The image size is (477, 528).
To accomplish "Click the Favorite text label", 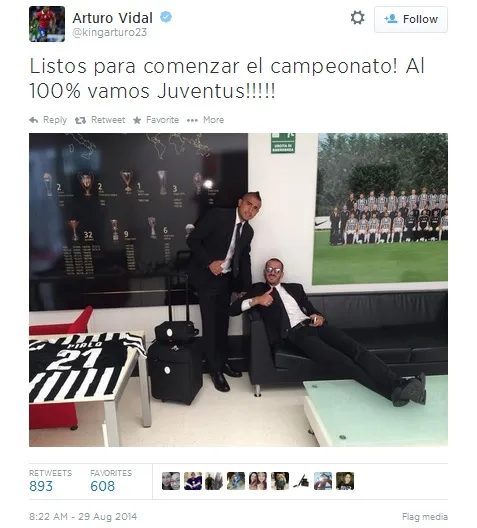I will pyautogui.click(x=162, y=120).
